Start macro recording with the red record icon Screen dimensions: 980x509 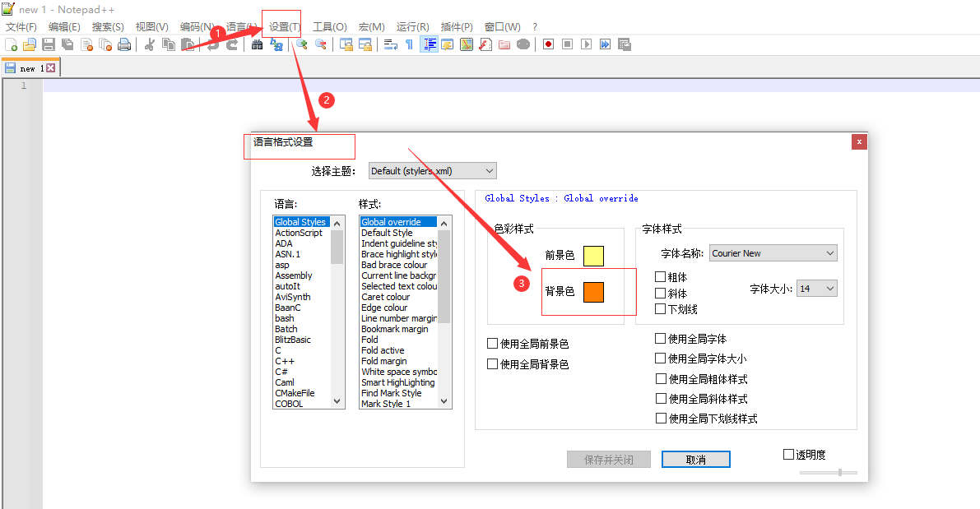click(x=548, y=44)
